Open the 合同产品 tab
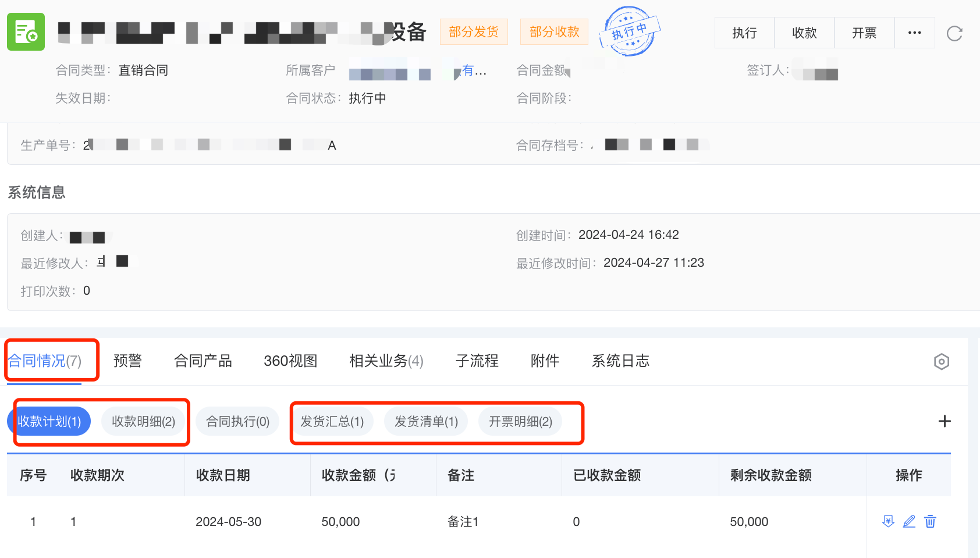Viewport: 980px width, 558px height. point(203,361)
